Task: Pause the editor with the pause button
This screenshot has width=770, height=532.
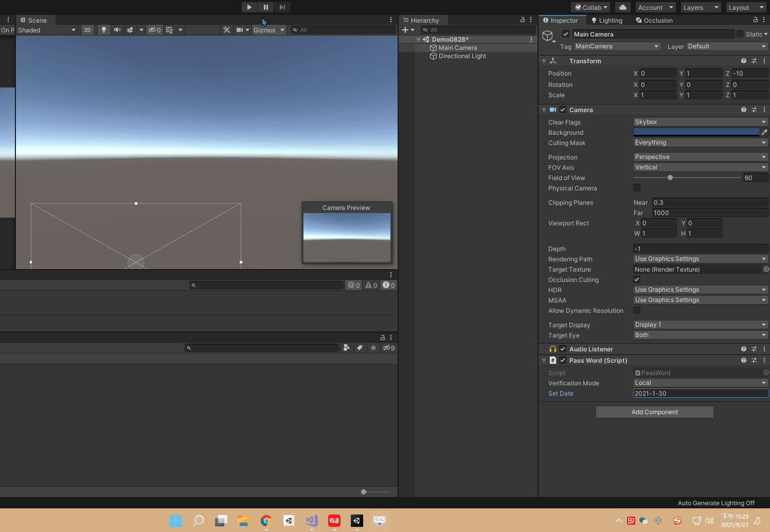Action: (x=266, y=7)
